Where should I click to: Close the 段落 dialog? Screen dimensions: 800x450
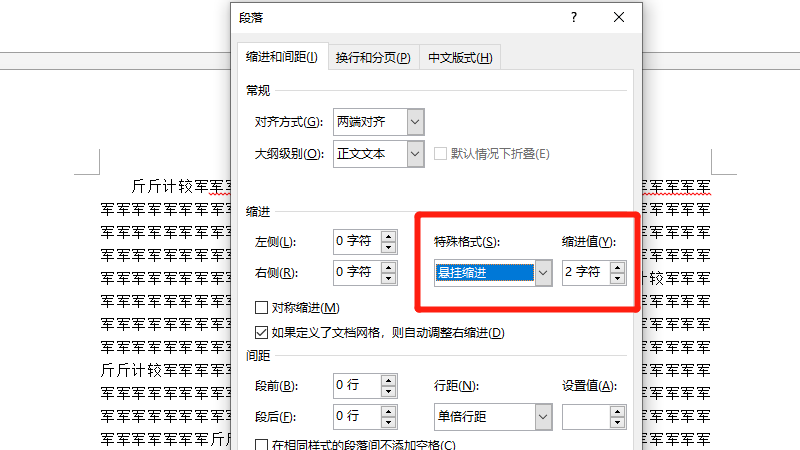coord(620,18)
